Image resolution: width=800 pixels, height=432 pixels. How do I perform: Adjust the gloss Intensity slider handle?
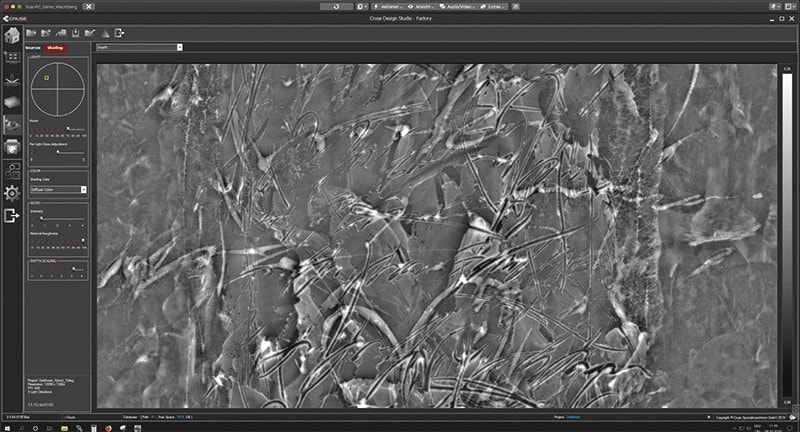[41, 218]
